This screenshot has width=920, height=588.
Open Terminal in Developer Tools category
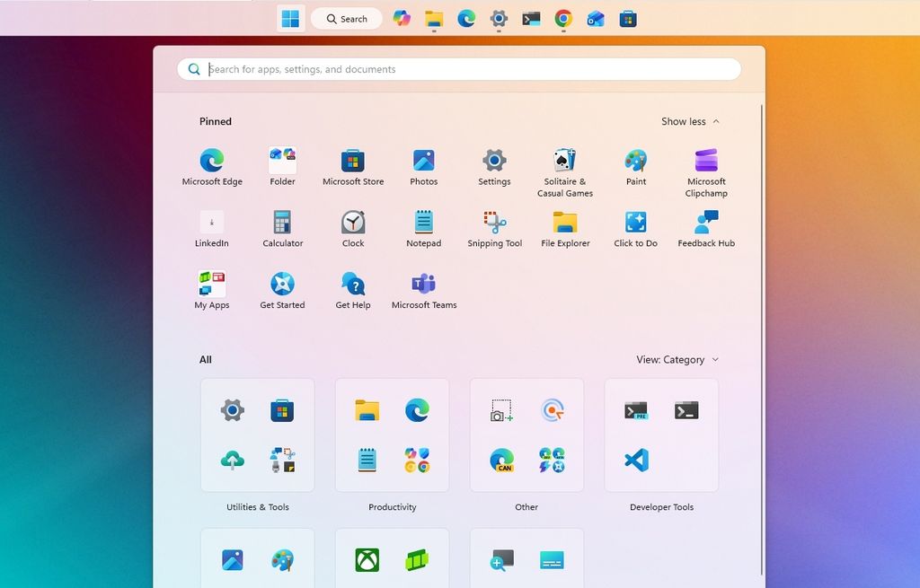pyautogui.click(x=686, y=410)
